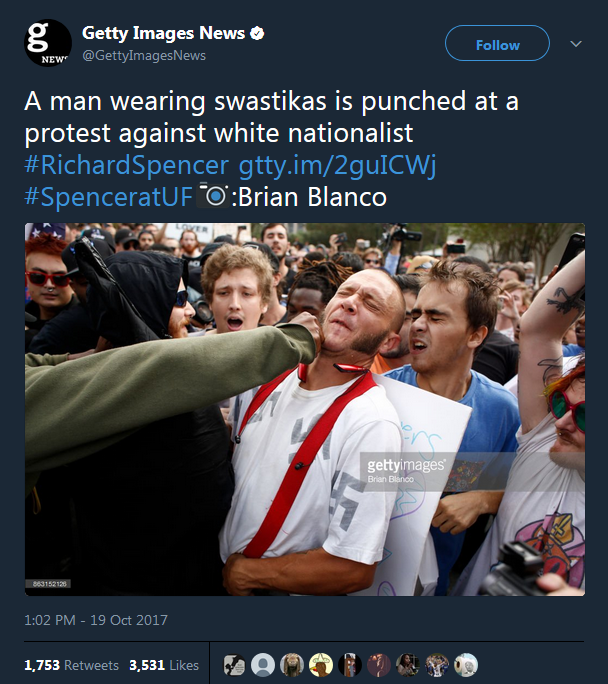Viewport: 608px width, 684px height.
Task: Open the #RichardSpencer hashtag
Action: coord(126,165)
